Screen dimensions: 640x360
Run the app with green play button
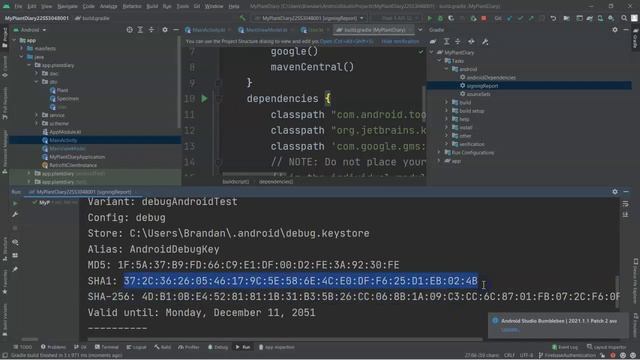click(429, 18)
